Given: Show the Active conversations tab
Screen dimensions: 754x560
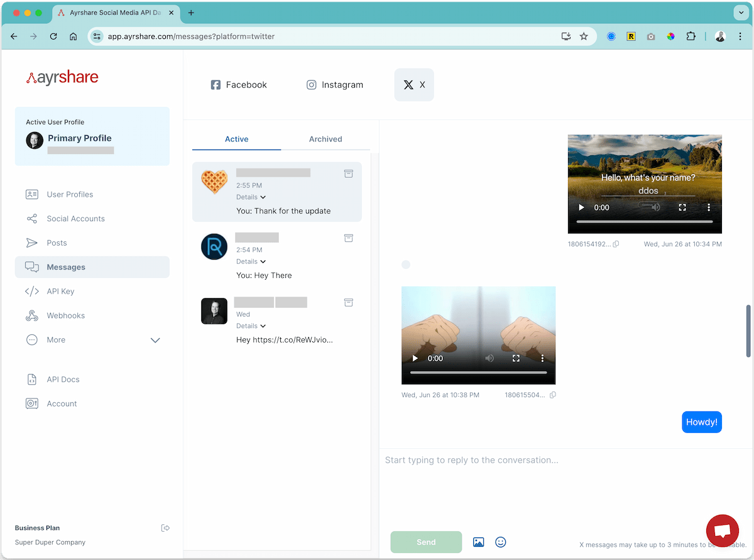Looking at the screenshot, I should pyautogui.click(x=237, y=140).
